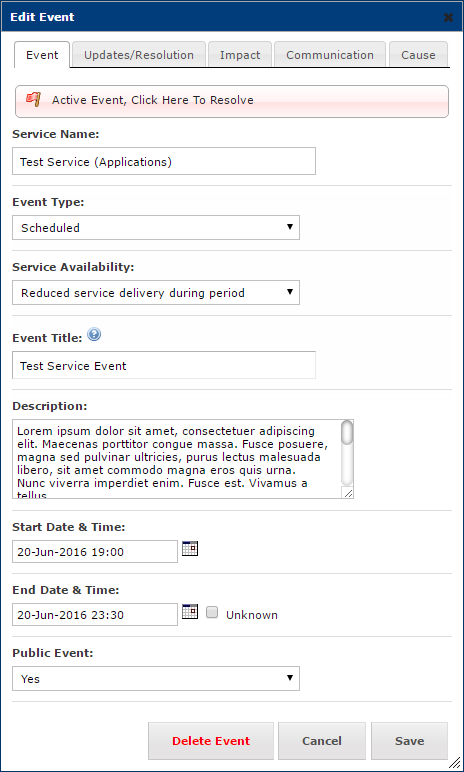The width and height of the screenshot is (464, 772).
Task: Click the Description textarea resize handle
Action: pyautogui.click(x=348, y=493)
